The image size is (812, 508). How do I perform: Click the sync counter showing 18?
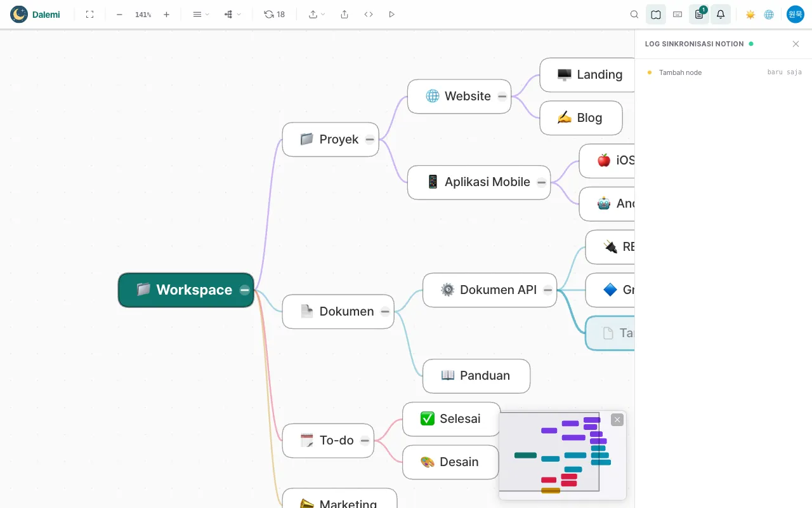coord(275,14)
